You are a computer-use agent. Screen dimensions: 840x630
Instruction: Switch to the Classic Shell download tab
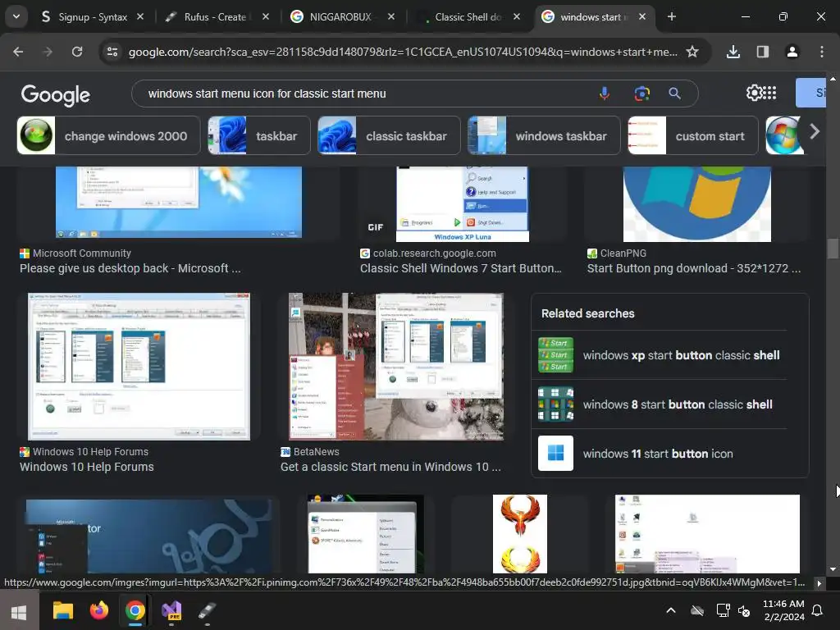point(468,17)
